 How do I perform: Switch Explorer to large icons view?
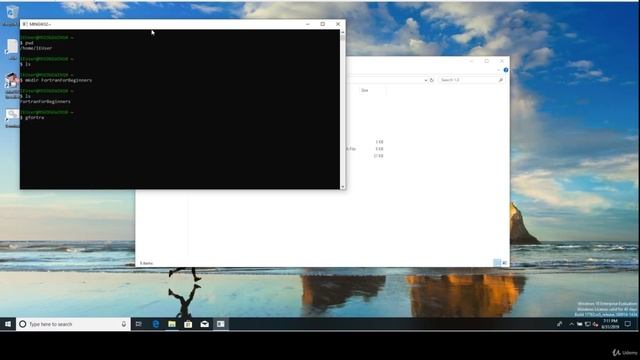504,263
